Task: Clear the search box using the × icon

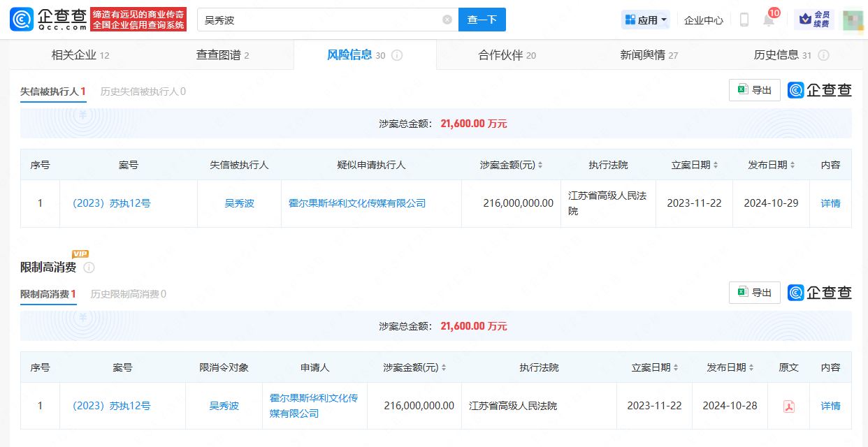Action: click(x=447, y=20)
